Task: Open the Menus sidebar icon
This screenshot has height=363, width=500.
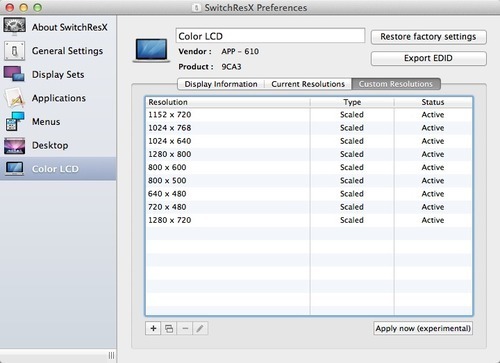Action: 14,121
